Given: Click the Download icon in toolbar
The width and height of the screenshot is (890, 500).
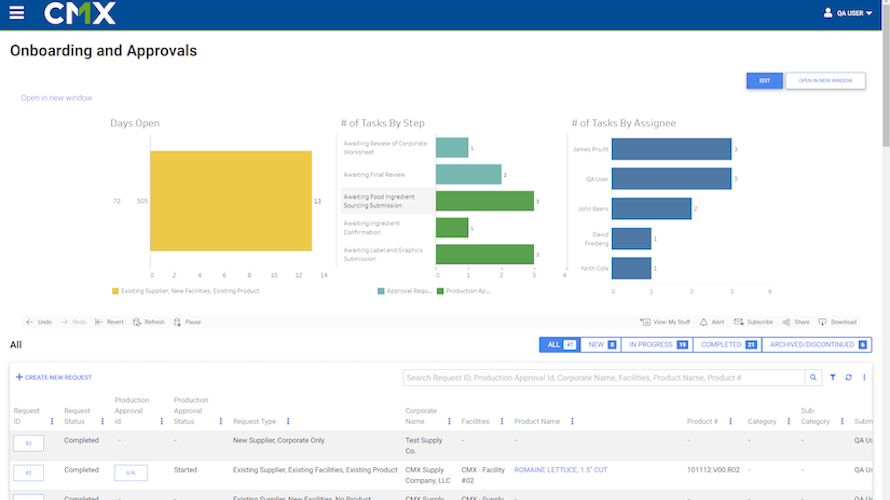Looking at the screenshot, I should [x=822, y=322].
